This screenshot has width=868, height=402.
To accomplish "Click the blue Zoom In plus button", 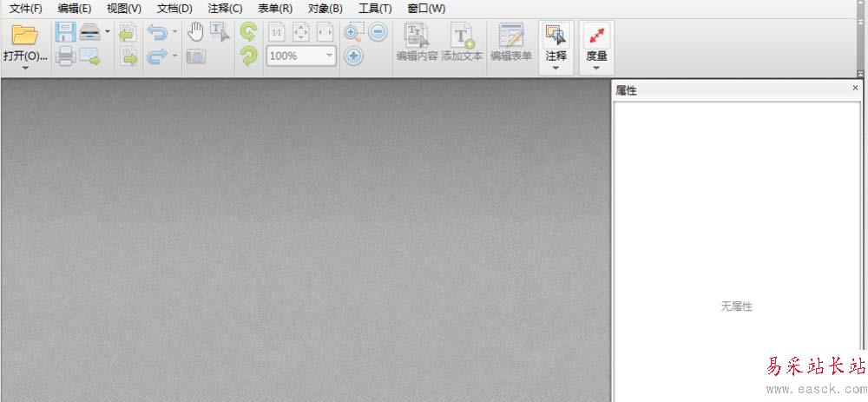I will 354,56.
